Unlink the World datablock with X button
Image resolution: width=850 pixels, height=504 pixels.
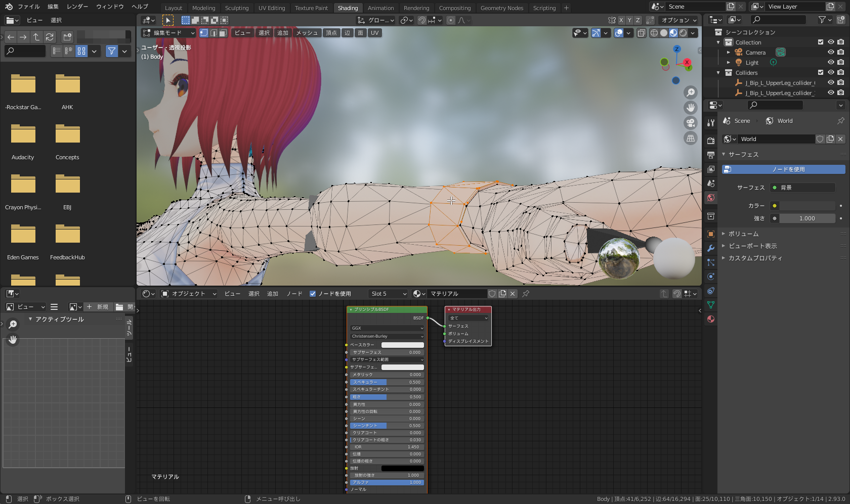pos(840,139)
